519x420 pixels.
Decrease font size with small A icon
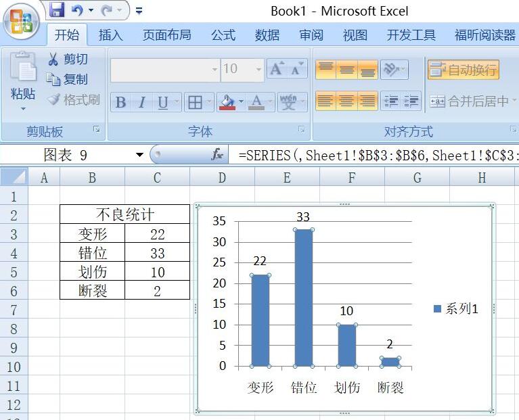[x=297, y=69]
